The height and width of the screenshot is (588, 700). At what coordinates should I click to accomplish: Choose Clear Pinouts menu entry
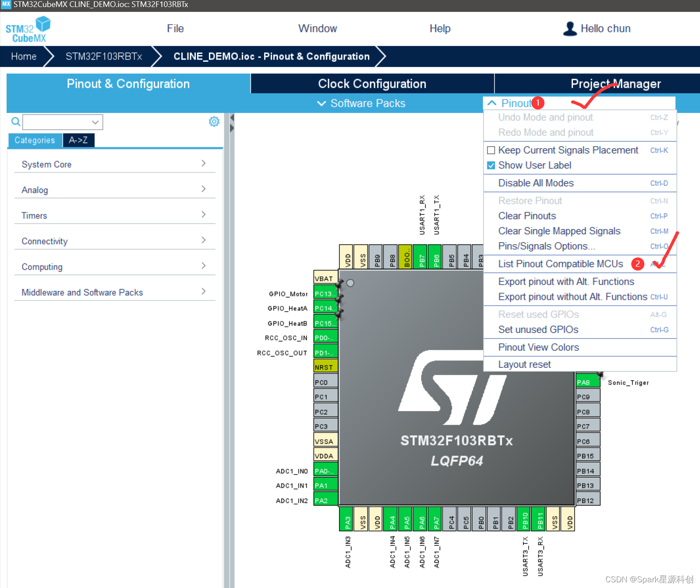click(x=580, y=216)
